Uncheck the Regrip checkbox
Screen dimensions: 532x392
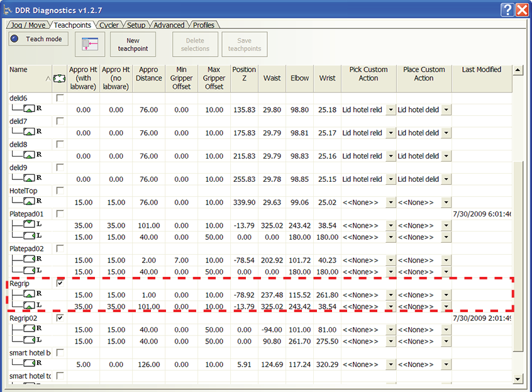[60, 284]
